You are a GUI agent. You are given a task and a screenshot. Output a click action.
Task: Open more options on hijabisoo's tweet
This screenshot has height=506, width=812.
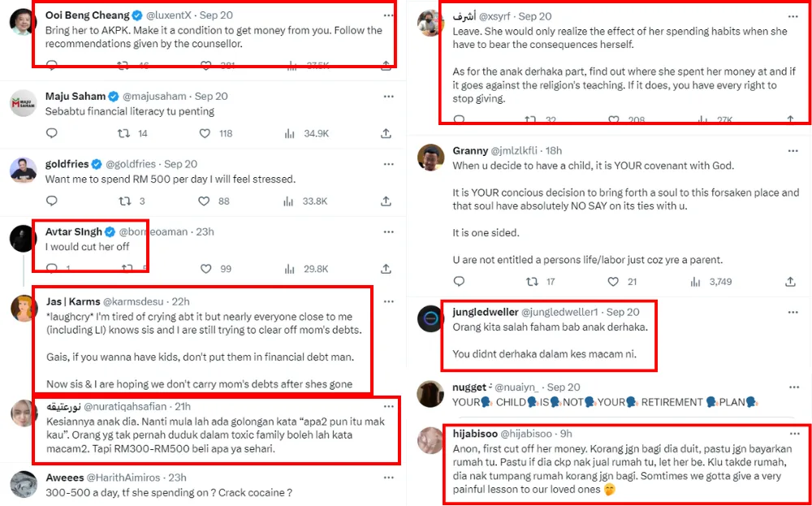tap(792, 435)
